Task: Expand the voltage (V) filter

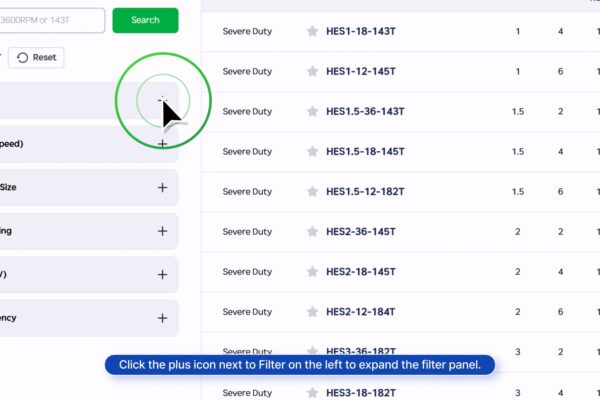Action: click(162, 275)
